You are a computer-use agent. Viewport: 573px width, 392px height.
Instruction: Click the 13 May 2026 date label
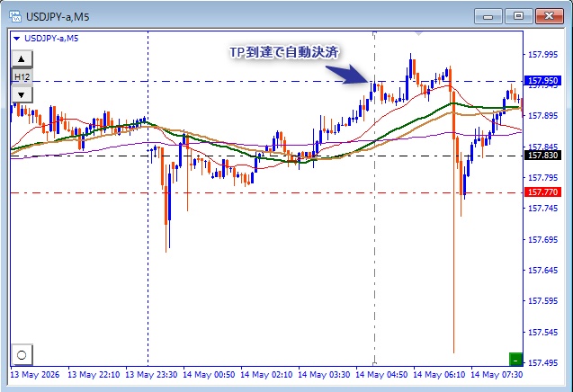coord(35,375)
